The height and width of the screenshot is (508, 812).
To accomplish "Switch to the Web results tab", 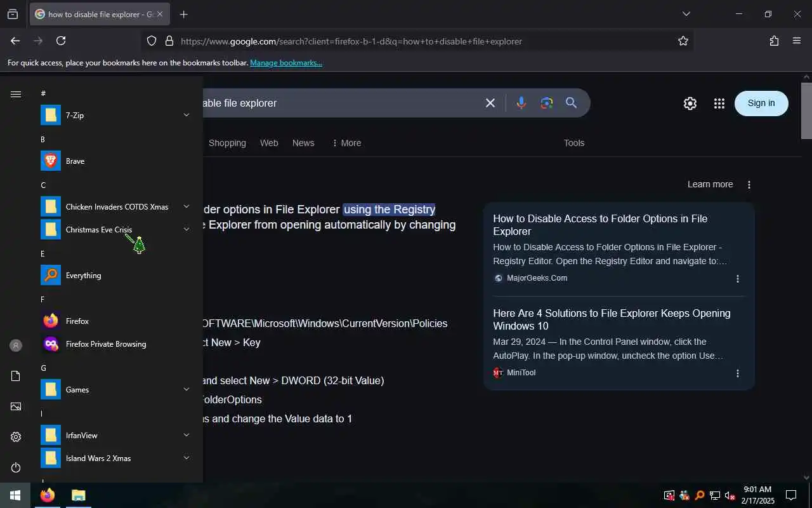I will coord(269,143).
